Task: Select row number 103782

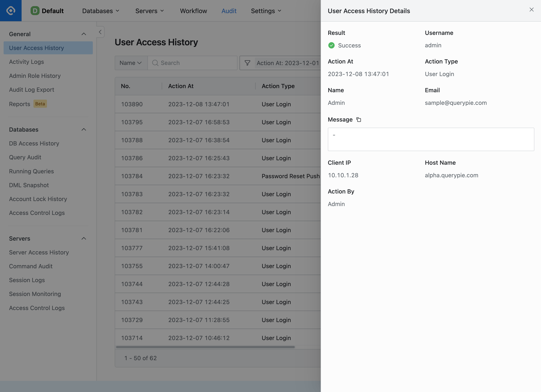Action: point(218,212)
